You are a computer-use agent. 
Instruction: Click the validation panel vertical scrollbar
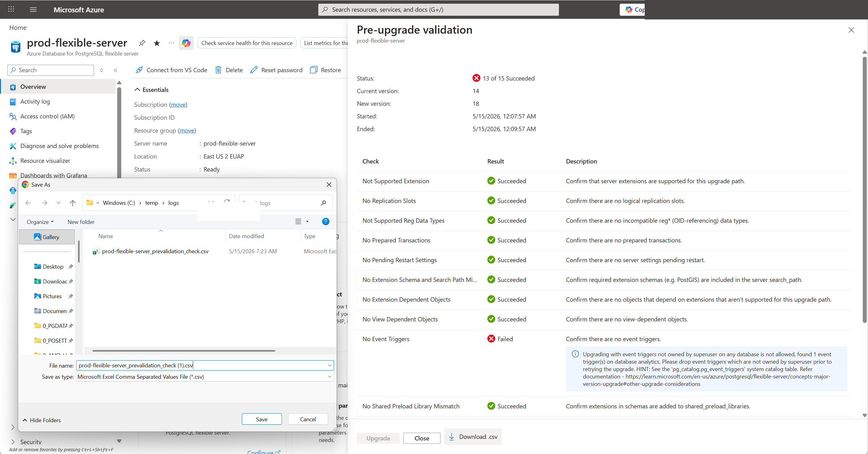864,190
